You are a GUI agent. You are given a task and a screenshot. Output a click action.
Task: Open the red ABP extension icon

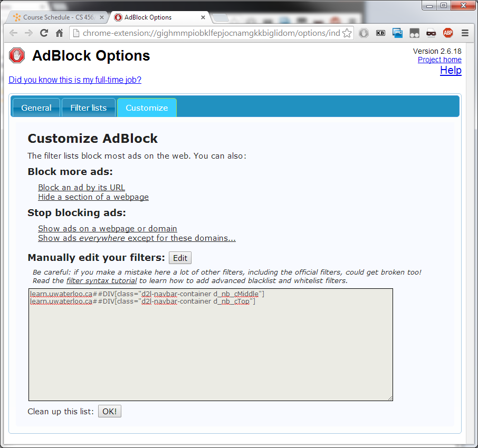(448, 33)
